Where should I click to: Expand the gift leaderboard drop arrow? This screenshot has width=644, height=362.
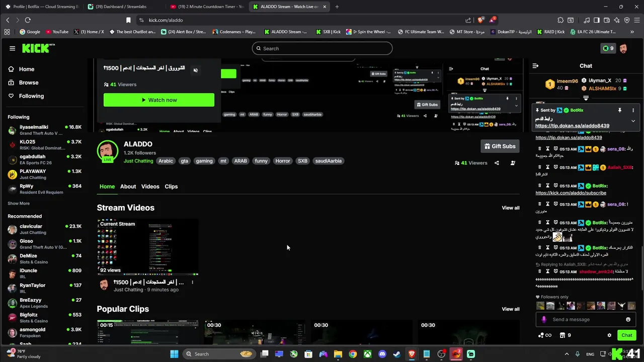(x=586, y=99)
